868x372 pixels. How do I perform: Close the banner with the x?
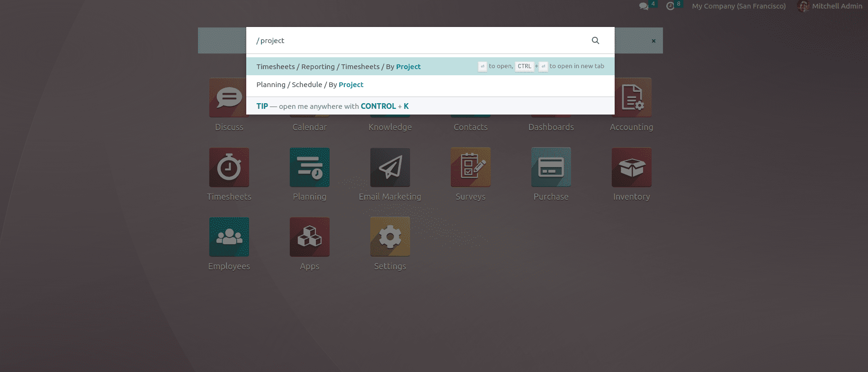tap(653, 41)
